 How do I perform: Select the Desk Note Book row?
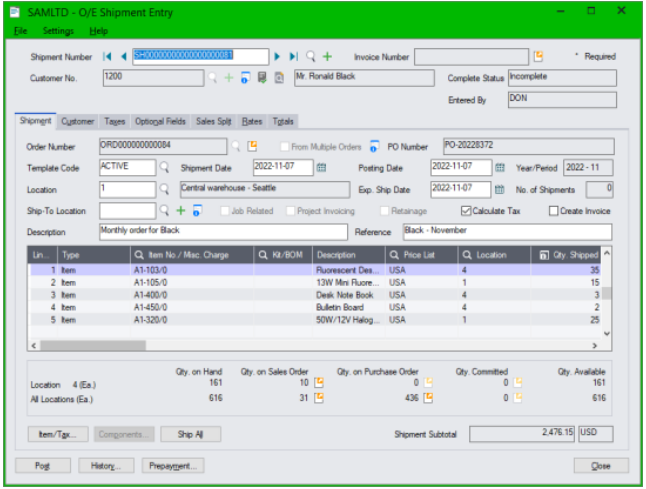[315, 295]
